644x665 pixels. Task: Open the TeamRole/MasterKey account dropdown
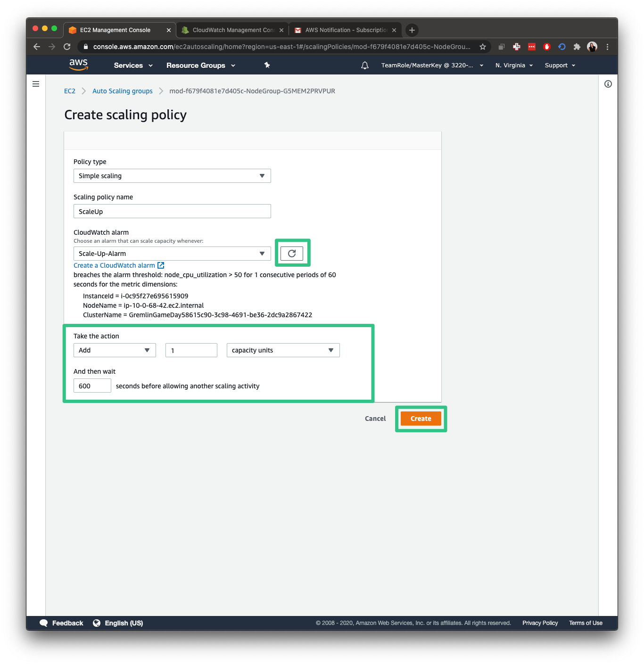point(432,66)
